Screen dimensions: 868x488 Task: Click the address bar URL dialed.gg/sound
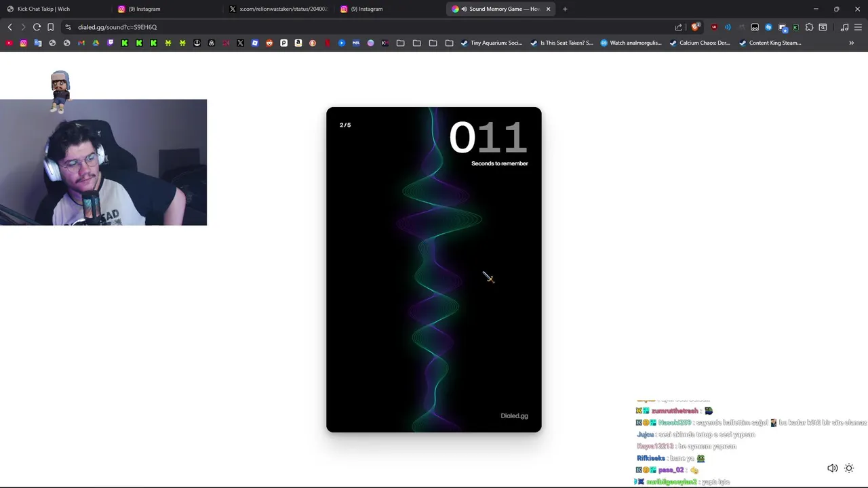click(117, 27)
